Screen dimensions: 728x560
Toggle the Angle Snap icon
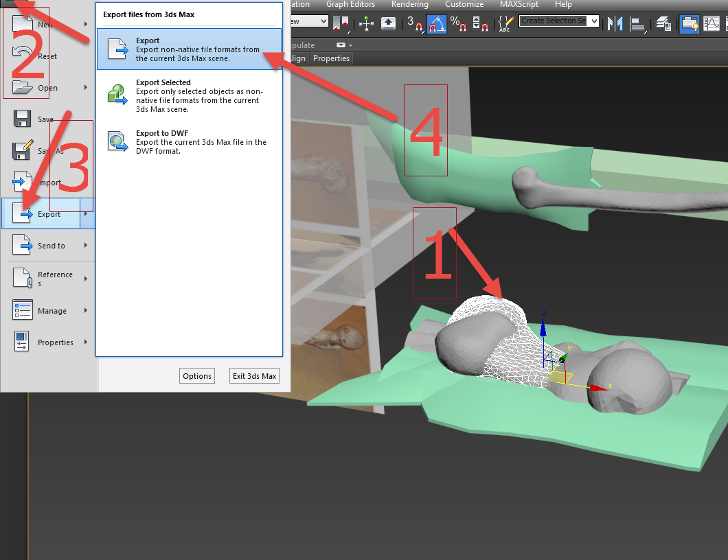[x=436, y=23]
